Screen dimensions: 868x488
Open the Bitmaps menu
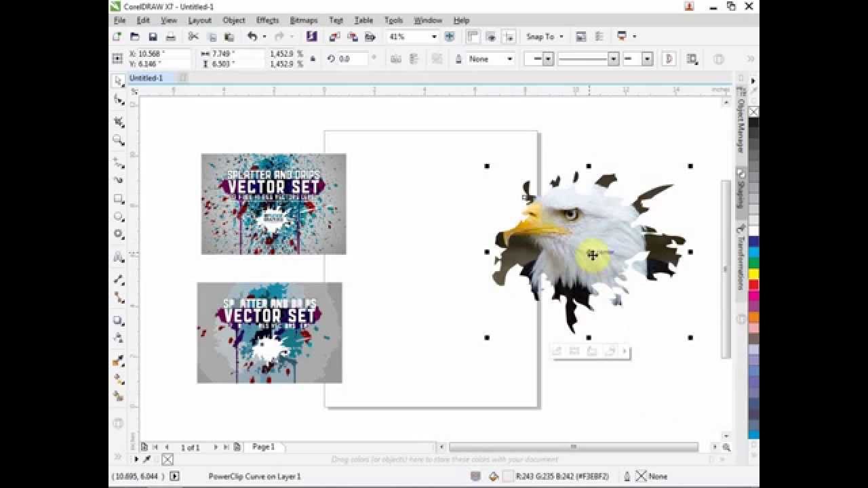click(x=303, y=20)
